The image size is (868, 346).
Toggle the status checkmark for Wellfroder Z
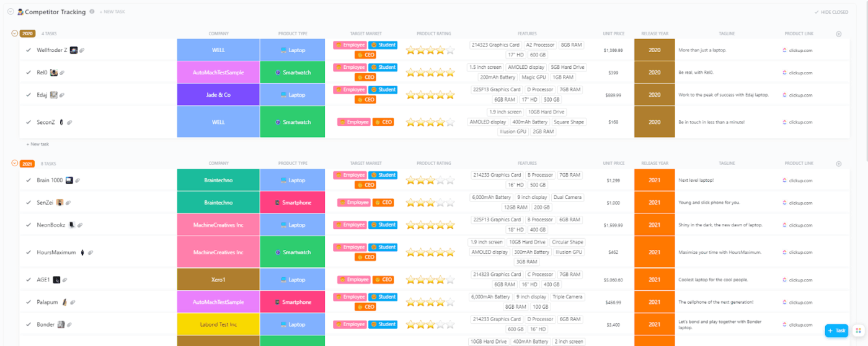pyautogui.click(x=29, y=50)
